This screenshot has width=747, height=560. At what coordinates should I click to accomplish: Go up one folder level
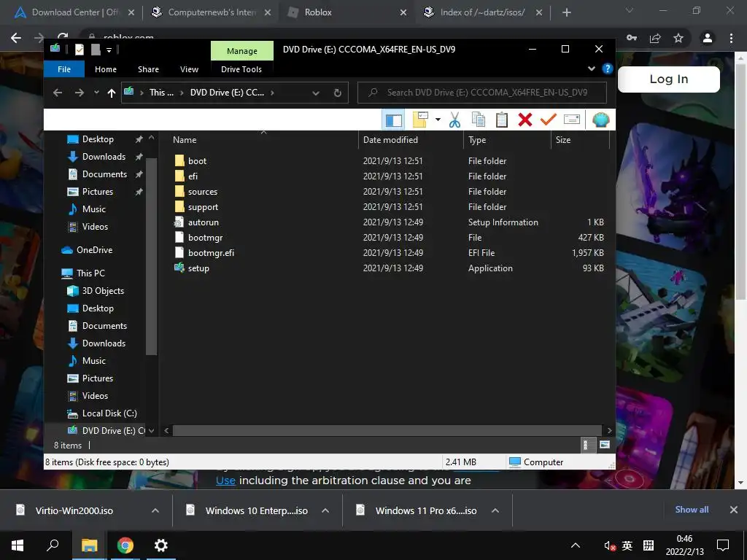pos(112,93)
